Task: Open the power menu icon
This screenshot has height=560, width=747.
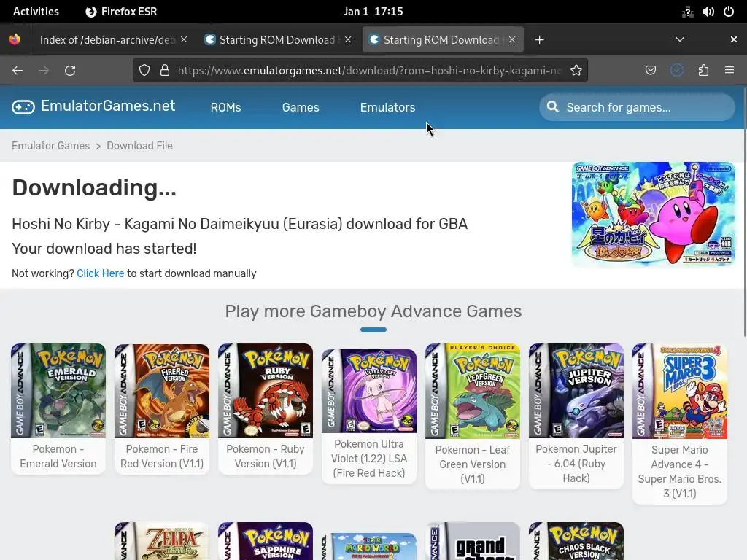Action: pos(729,12)
